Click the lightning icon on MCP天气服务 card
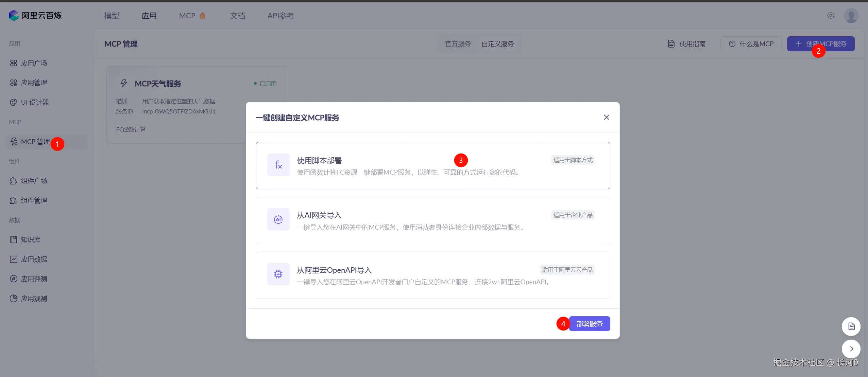 124,83
